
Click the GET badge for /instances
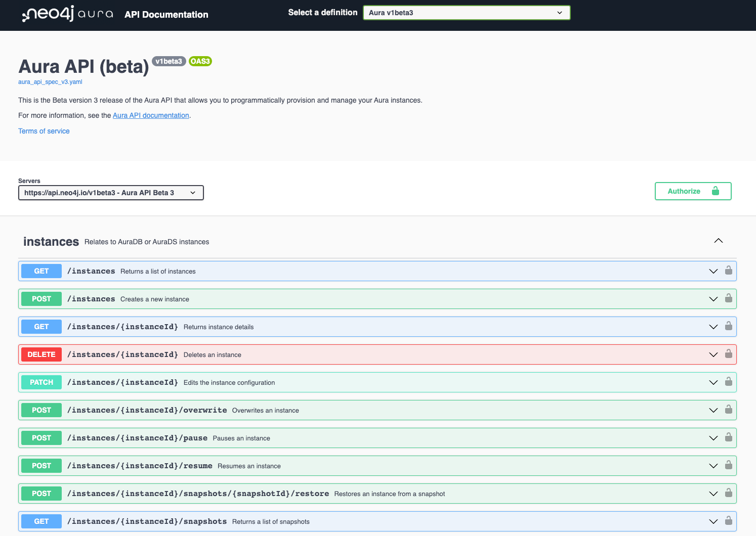tap(41, 271)
